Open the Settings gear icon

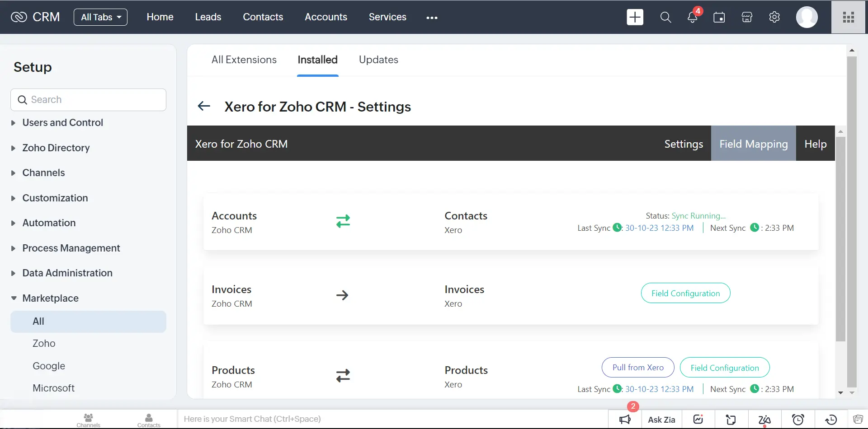tap(774, 17)
